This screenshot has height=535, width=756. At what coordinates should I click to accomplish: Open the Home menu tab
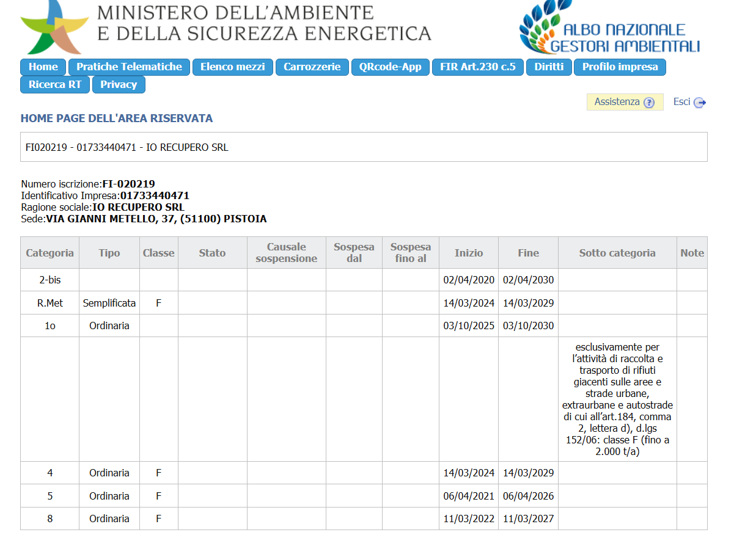(x=43, y=67)
